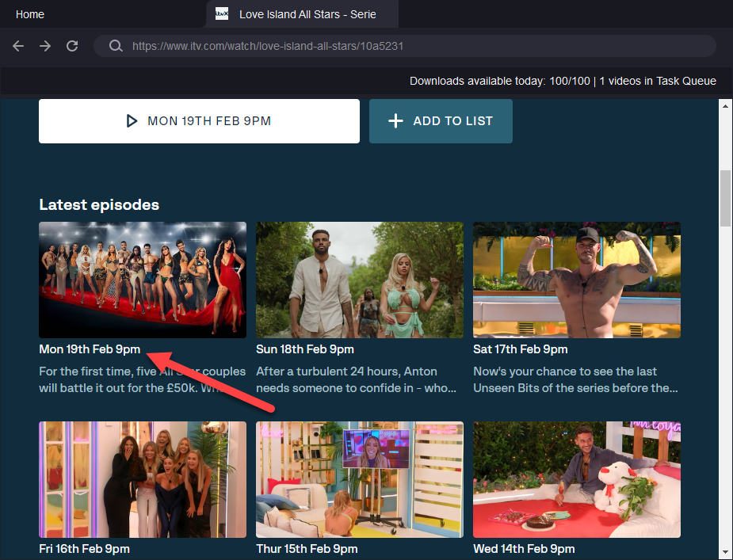Screen dimensions: 733x560
Task: Switch to the Home tab
Action: (30, 14)
